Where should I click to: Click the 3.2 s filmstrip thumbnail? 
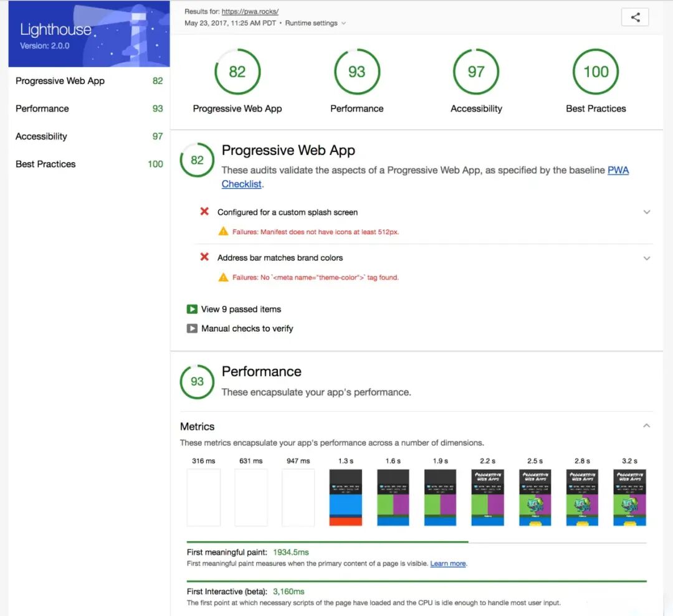[x=629, y=497]
